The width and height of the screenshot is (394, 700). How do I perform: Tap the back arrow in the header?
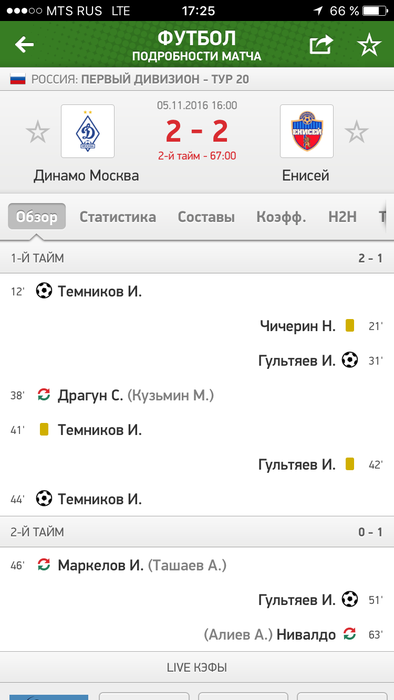tap(24, 45)
